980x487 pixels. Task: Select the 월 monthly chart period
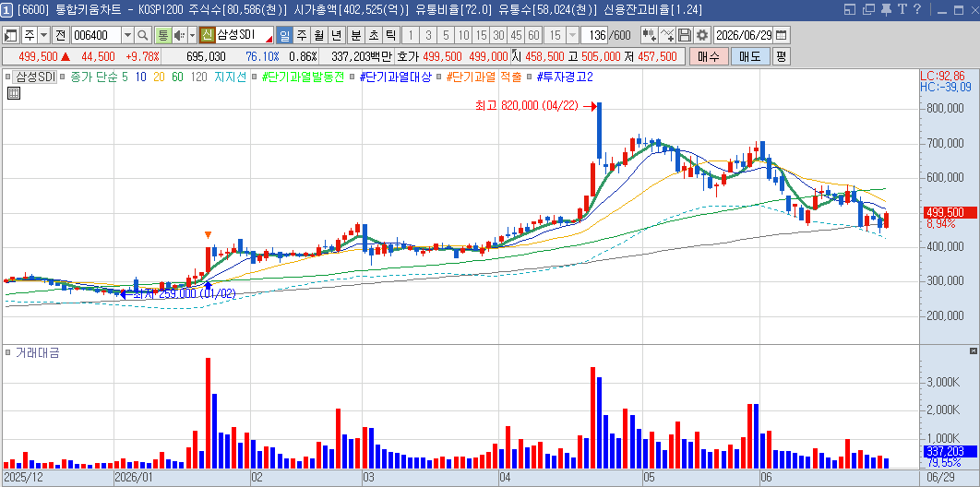pyautogui.click(x=319, y=35)
